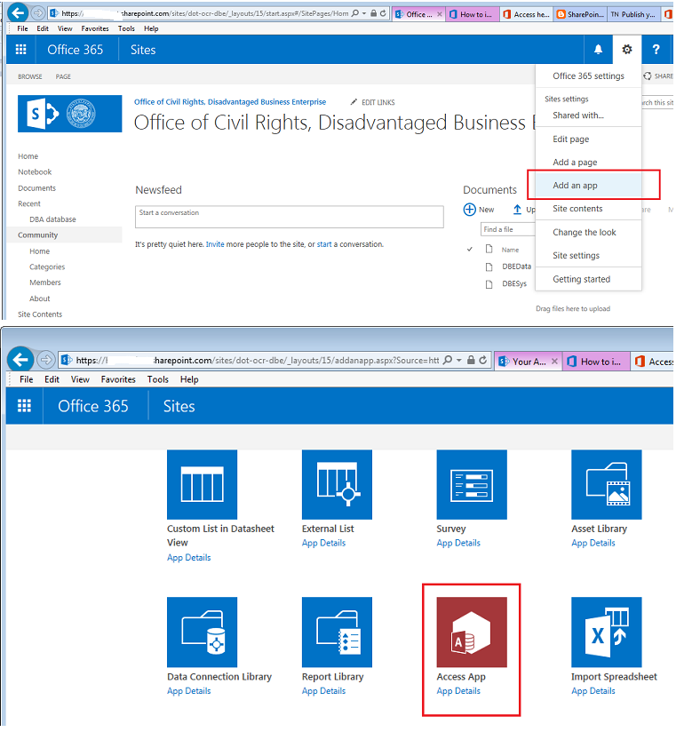Open the Favorites menu in top window
The height and width of the screenshot is (748, 700).
[x=95, y=28]
